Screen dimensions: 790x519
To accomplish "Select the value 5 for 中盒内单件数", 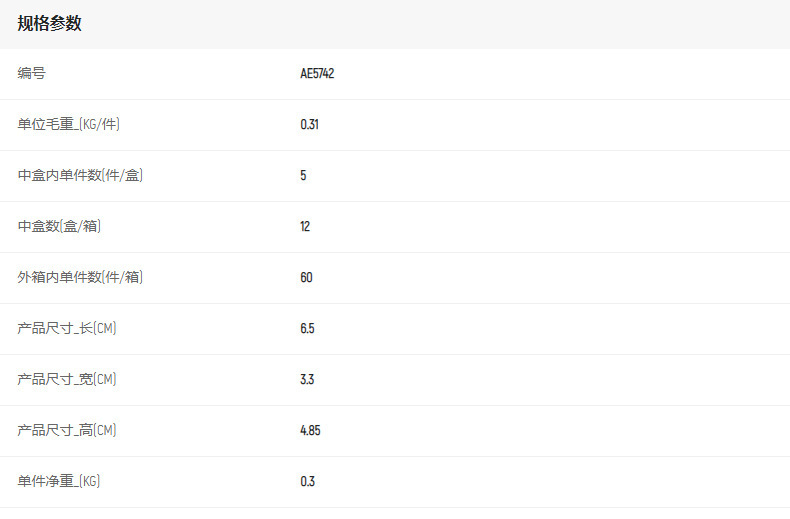I will coord(303,175).
